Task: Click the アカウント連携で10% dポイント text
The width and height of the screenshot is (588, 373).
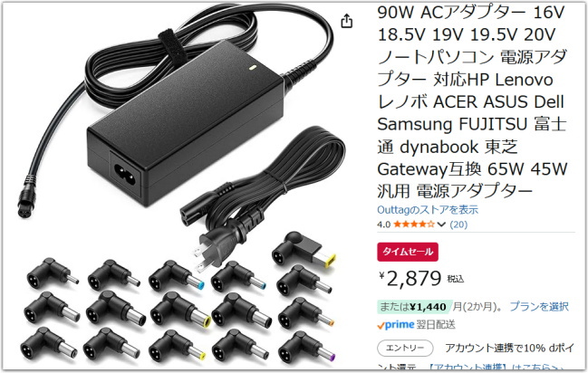Action: pos(509,348)
